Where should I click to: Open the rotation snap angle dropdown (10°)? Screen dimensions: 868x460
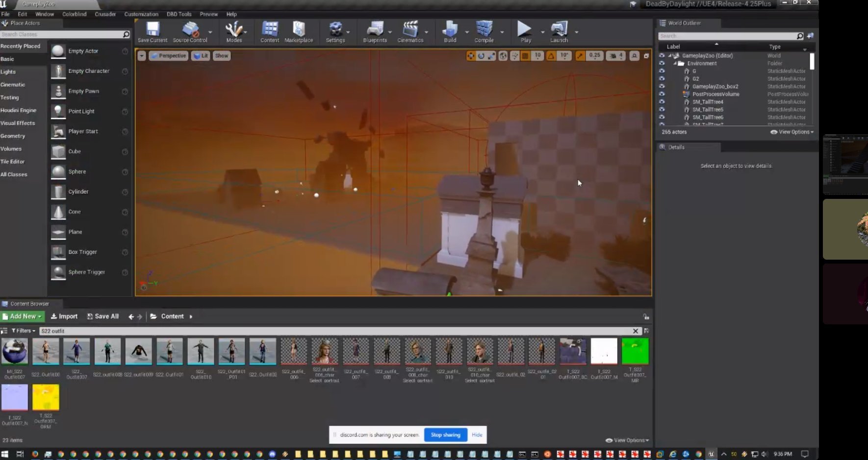tap(564, 56)
